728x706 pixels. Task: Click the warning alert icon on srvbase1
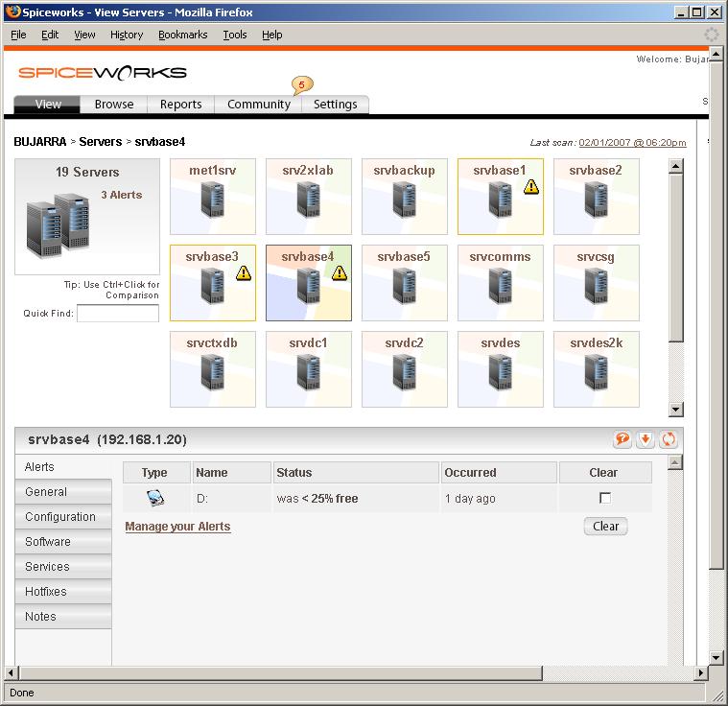click(531, 187)
